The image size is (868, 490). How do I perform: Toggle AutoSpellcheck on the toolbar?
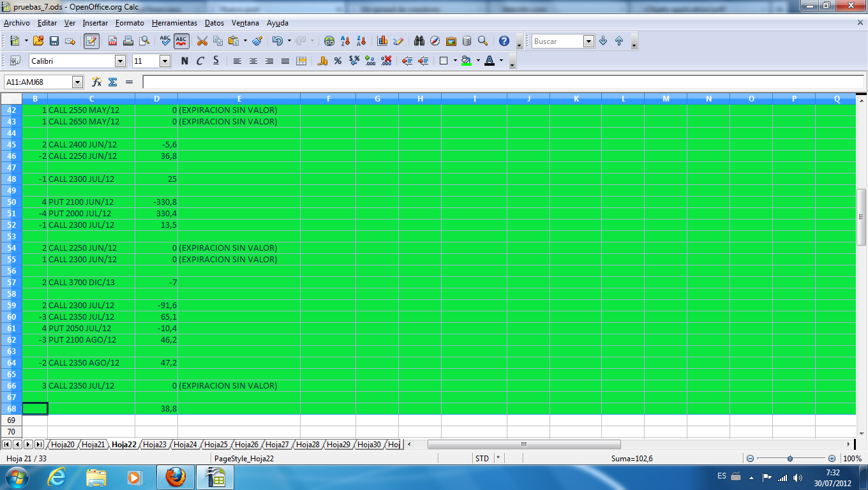coord(181,41)
